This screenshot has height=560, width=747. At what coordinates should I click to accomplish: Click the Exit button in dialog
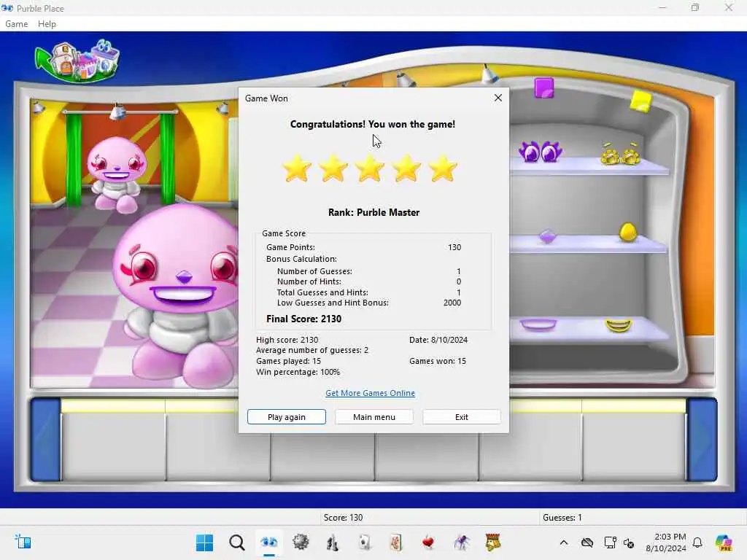[x=461, y=416]
